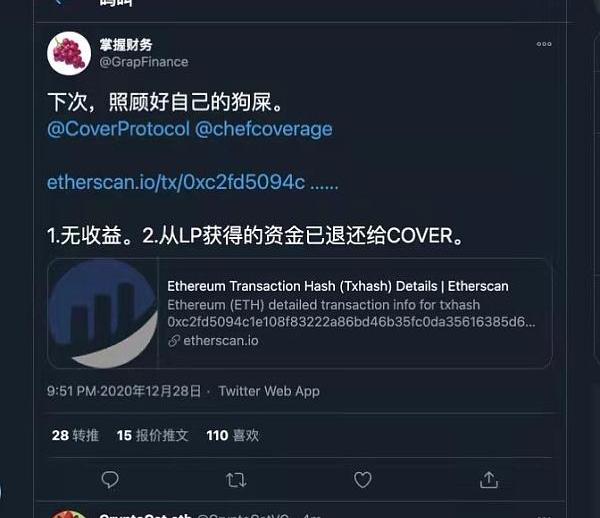Open the @GrapFinance handle
600x518 pixels.
144,62
